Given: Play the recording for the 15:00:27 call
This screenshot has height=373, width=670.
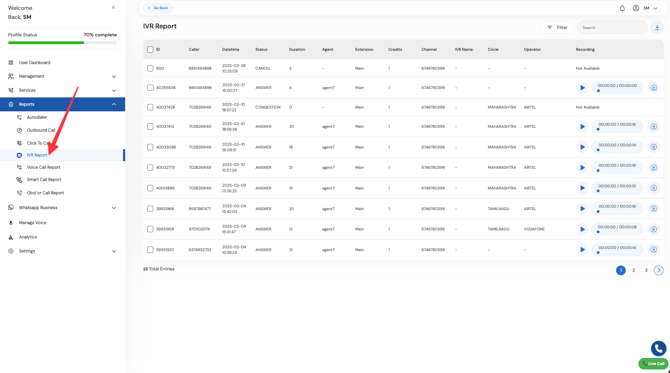Looking at the screenshot, I should click(582, 88).
